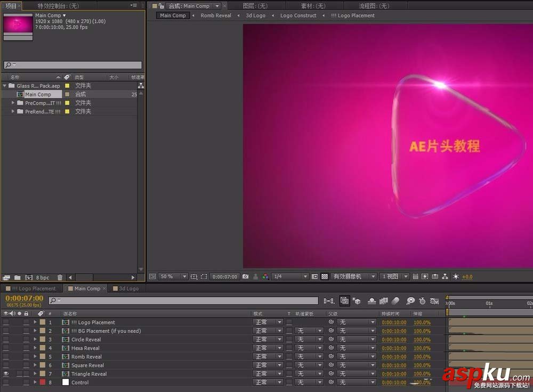Open the 流程图 flowchart viewer tab

pos(374,6)
